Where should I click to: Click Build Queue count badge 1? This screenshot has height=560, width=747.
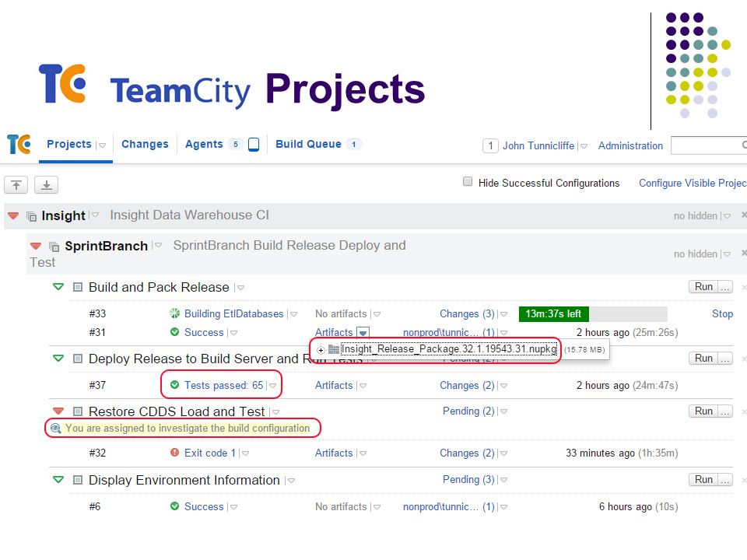click(353, 145)
